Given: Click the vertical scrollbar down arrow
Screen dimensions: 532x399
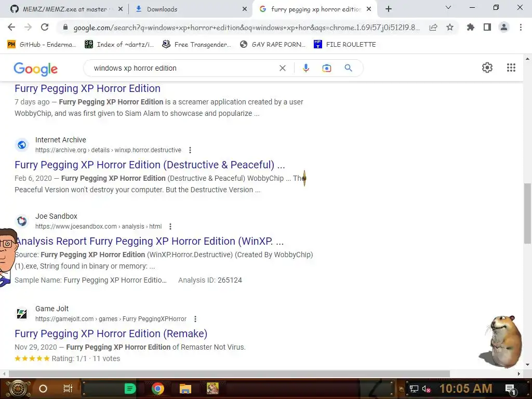Looking at the screenshot, I should pyautogui.click(x=527, y=365).
